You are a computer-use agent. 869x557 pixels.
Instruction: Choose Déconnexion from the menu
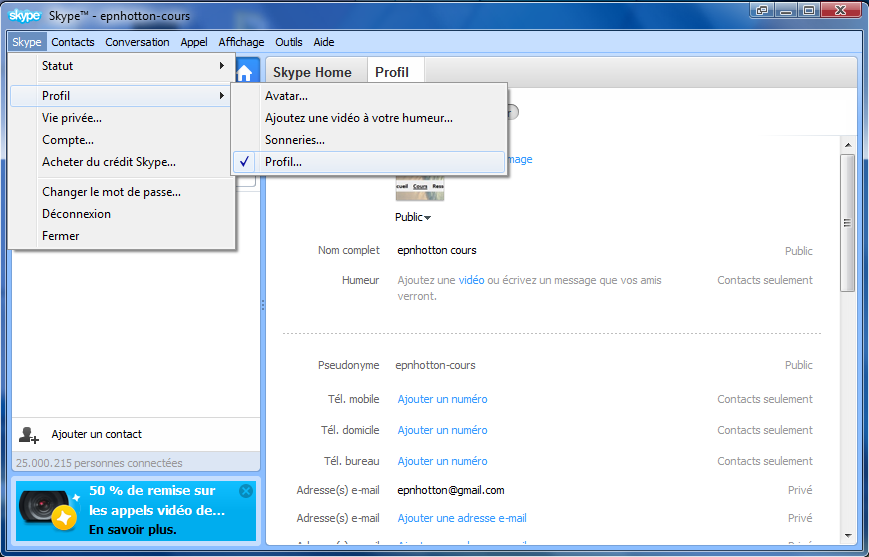point(121,214)
